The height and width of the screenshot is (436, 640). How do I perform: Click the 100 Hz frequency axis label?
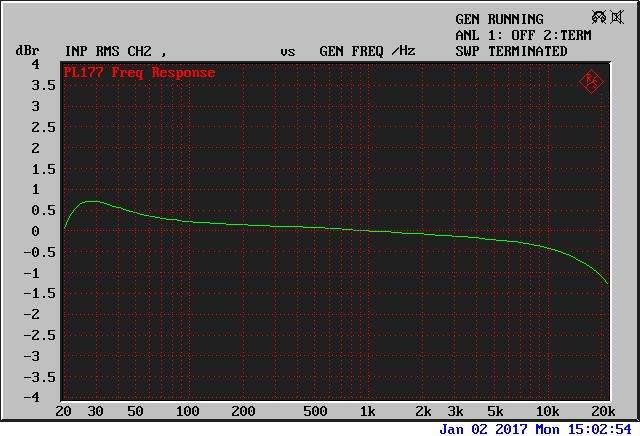(x=188, y=412)
